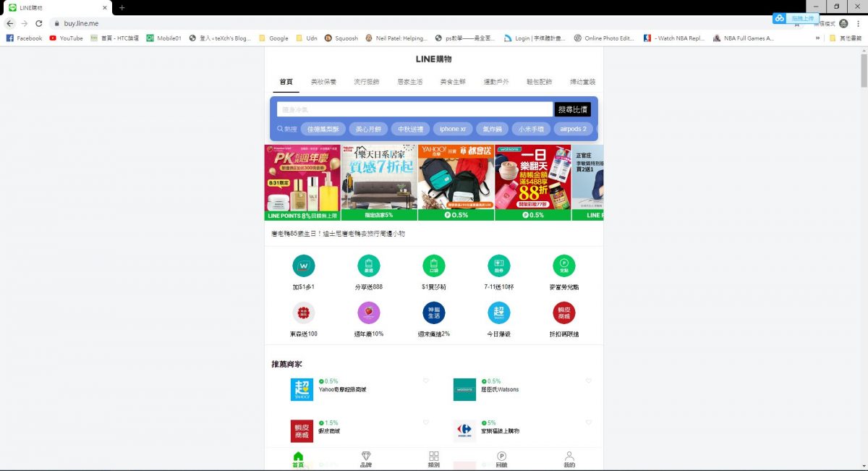The width and height of the screenshot is (868, 471).
Task: Click the 屈臣氏Watsons merchant logo
Action: [x=464, y=389]
